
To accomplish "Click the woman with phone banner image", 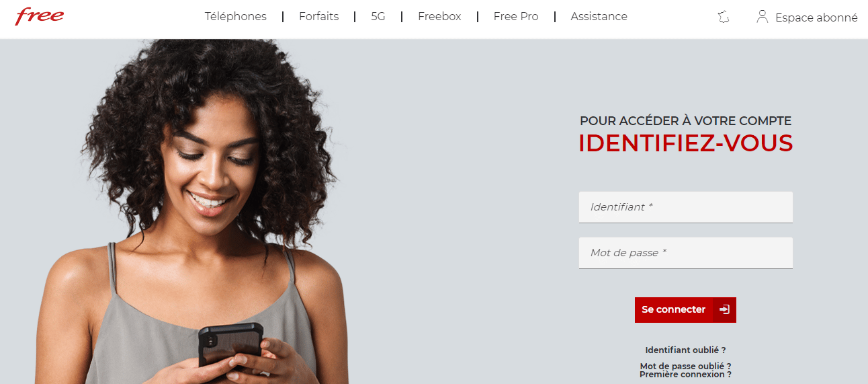I will (x=195, y=212).
